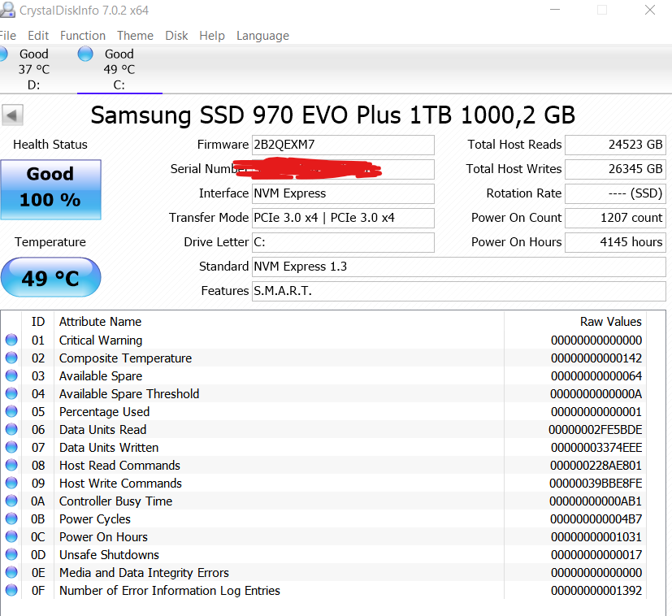
Task: Click raw value 00000039BBE8FE
Action: 596,483
